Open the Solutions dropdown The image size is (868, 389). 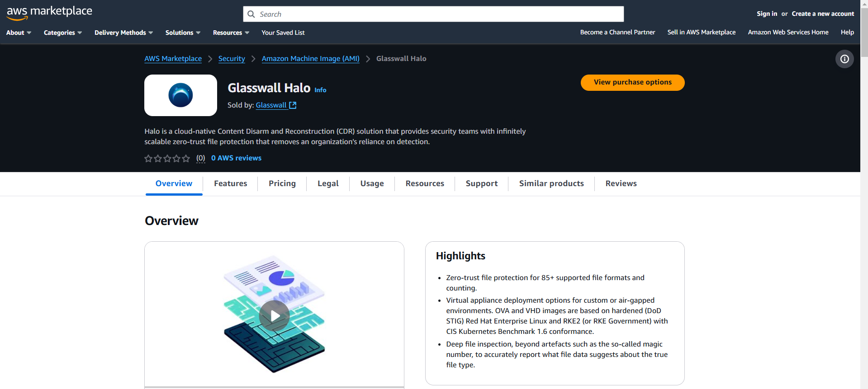click(183, 33)
